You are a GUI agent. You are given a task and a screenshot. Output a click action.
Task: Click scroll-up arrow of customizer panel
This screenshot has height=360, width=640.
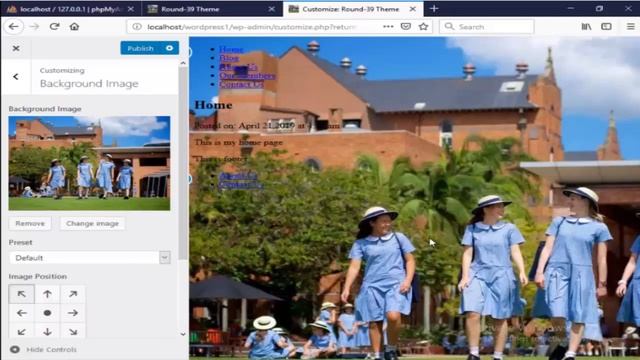click(183, 63)
